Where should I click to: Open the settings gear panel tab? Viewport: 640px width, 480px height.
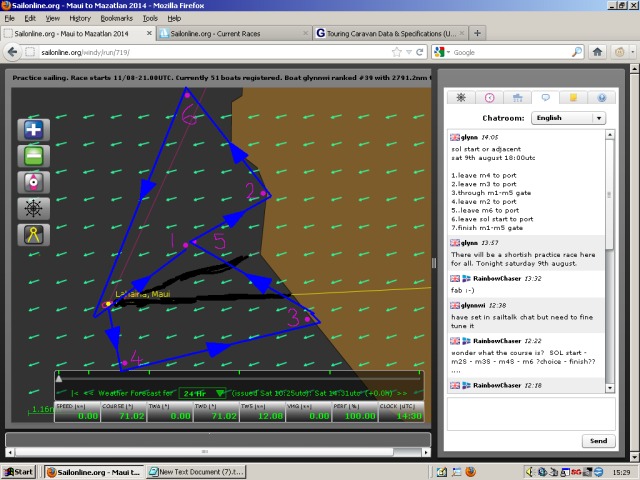coord(461,98)
